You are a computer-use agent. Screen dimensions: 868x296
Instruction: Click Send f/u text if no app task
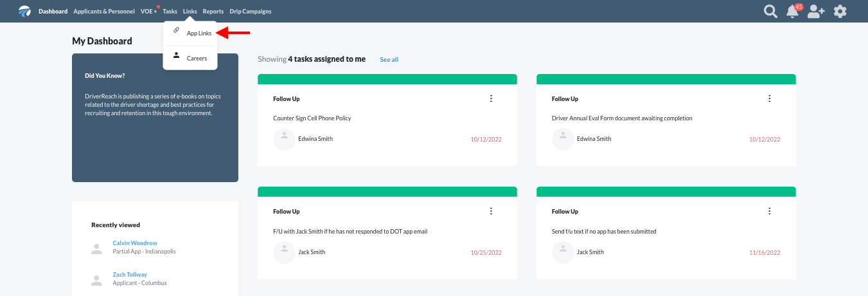pyautogui.click(x=604, y=231)
